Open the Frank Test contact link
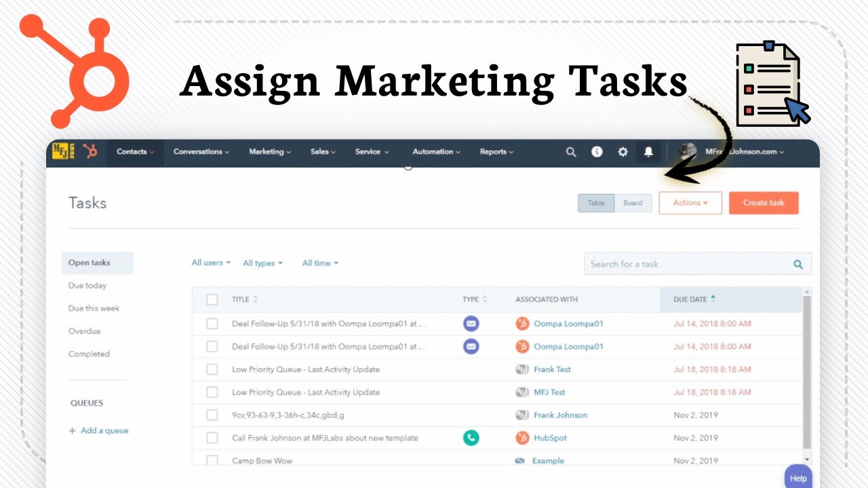Viewport: 868px width, 488px height. [x=552, y=369]
